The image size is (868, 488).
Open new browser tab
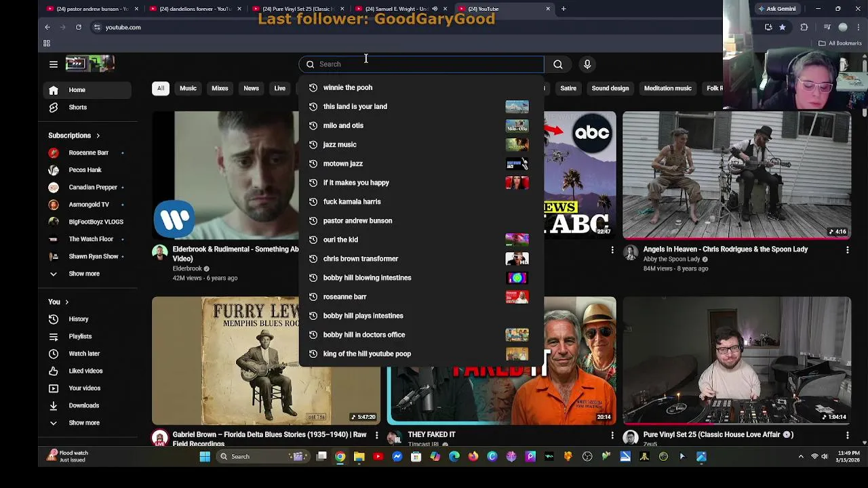click(x=564, y=9)
